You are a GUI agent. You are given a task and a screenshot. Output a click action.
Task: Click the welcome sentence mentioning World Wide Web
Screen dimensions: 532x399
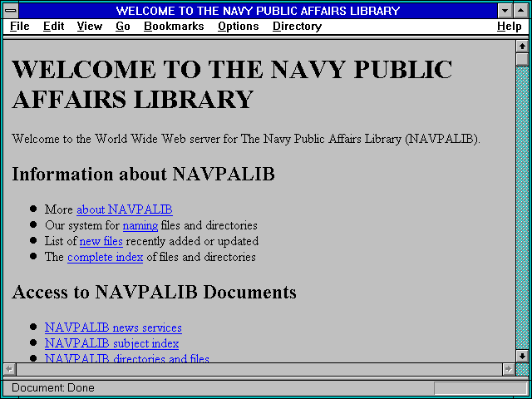tap(246, 139)
